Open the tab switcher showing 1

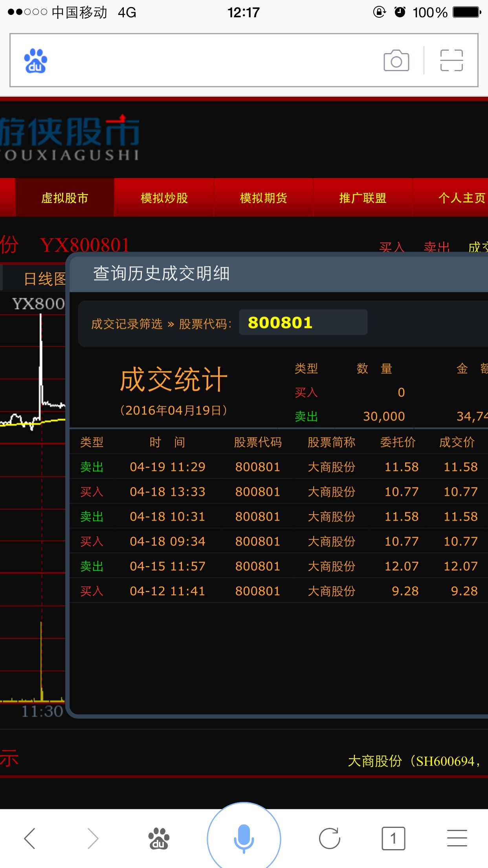pos(393,838)
